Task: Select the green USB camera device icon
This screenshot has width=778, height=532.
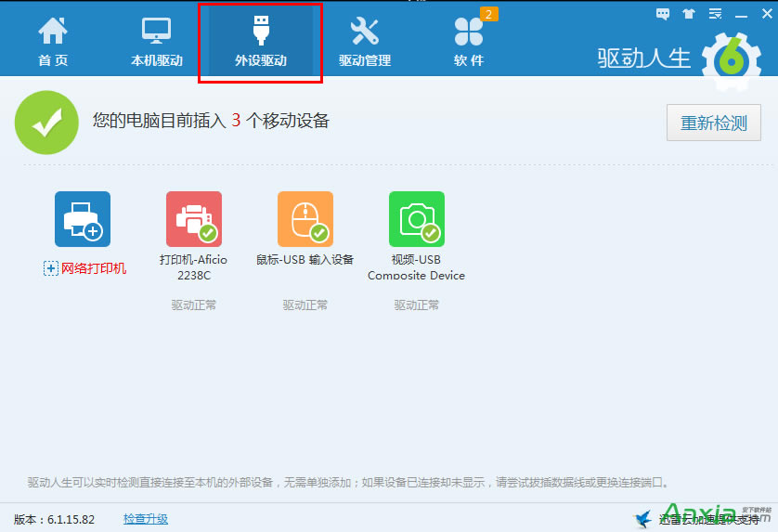Action: (417, 219)
